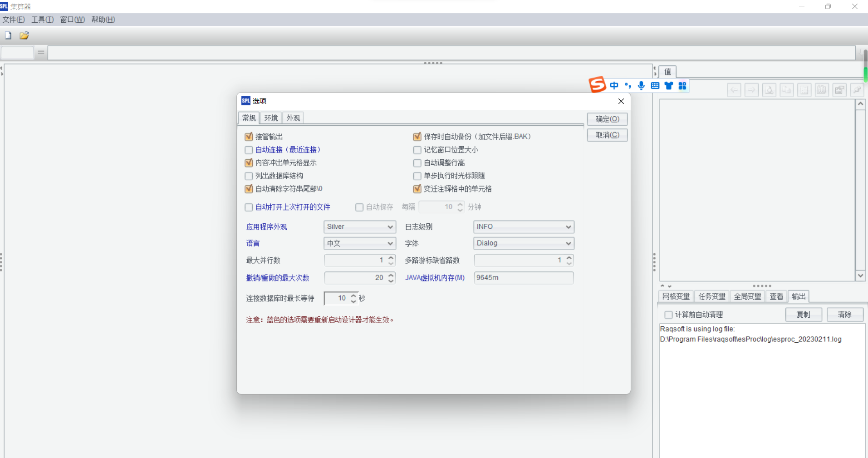The image size is (868, 458).
Task: Minimize the 集算器 main window
Action: coord(802,6)
